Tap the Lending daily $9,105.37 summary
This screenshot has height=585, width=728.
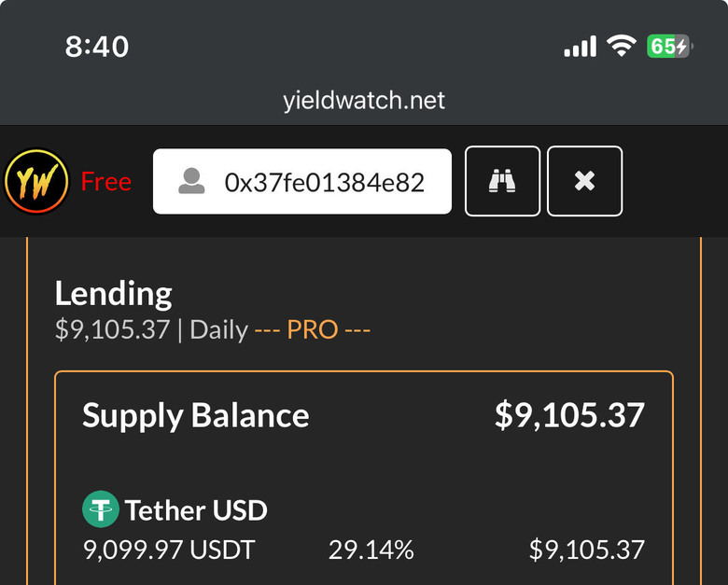[112, 329]
